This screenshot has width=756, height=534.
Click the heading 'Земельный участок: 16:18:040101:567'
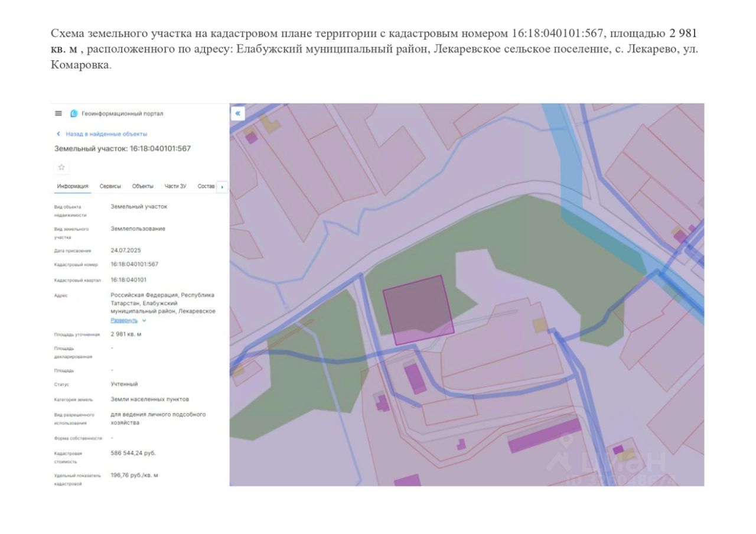(123, 149)
